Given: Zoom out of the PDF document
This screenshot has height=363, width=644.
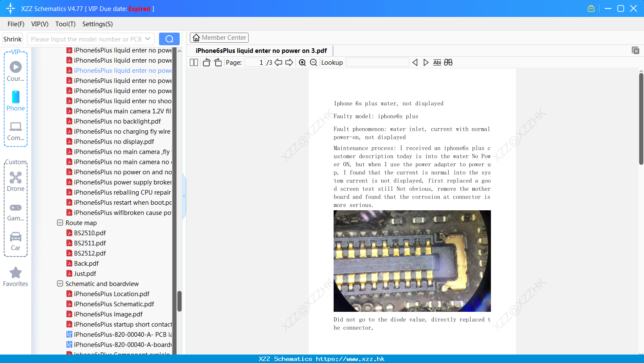Looking at the screenshot, I should pyautogui.click(x=313, y=62).
